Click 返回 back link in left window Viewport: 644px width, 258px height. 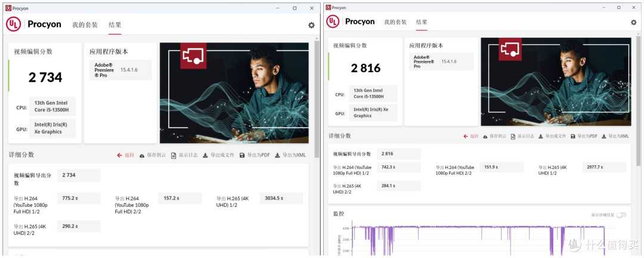[126, 155]
